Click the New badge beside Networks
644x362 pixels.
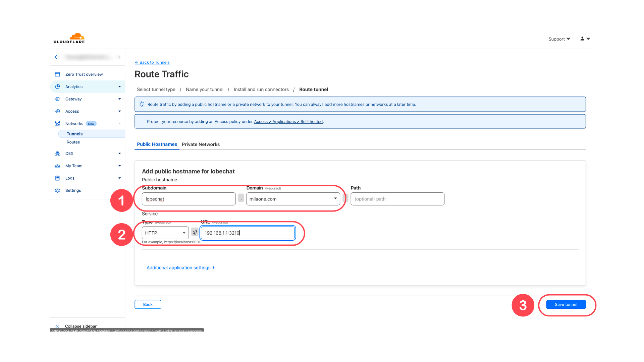[91, 124]
